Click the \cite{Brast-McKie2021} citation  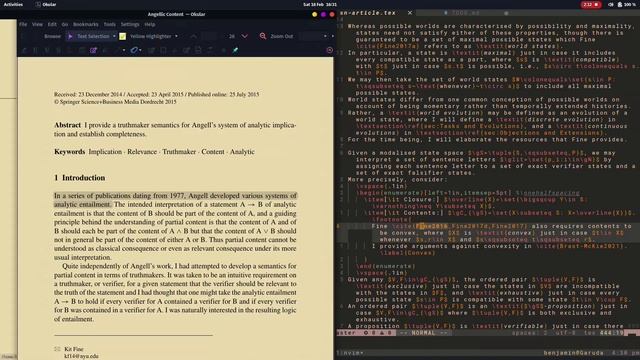tap(579, 246)
